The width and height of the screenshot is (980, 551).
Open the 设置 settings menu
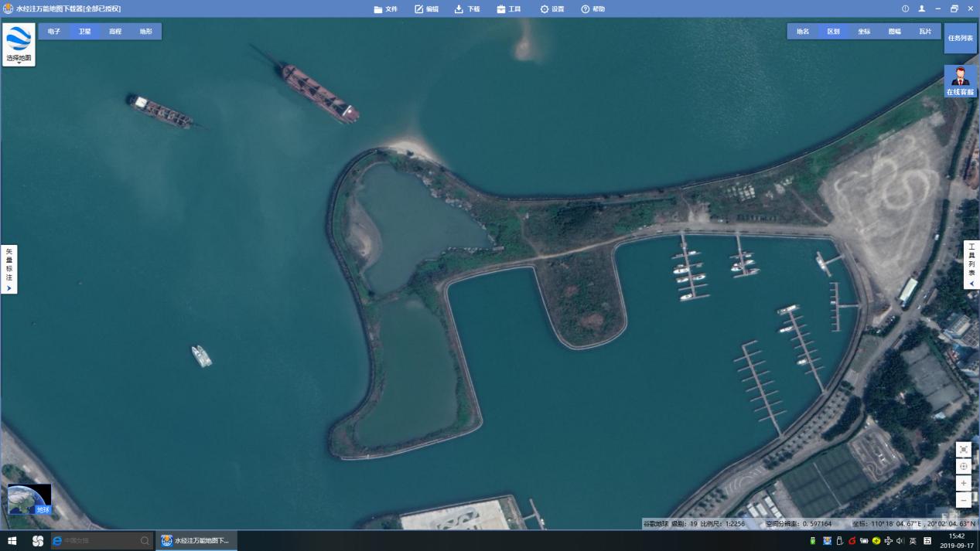pos(552,9)
